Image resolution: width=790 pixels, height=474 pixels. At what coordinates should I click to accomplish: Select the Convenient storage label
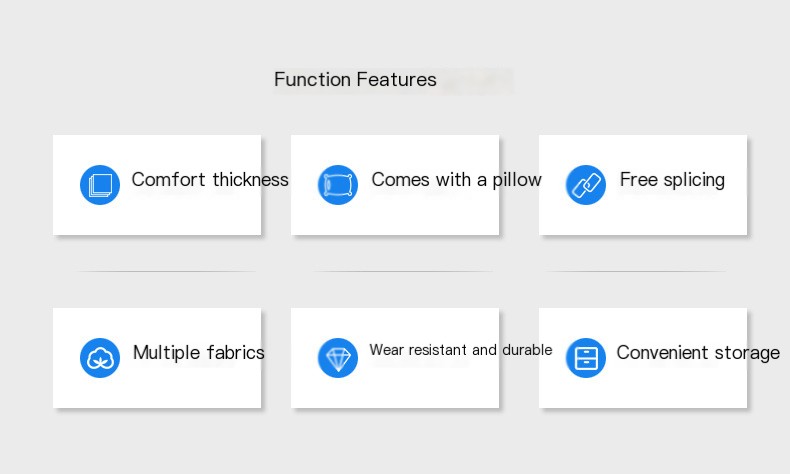(698, 353)
